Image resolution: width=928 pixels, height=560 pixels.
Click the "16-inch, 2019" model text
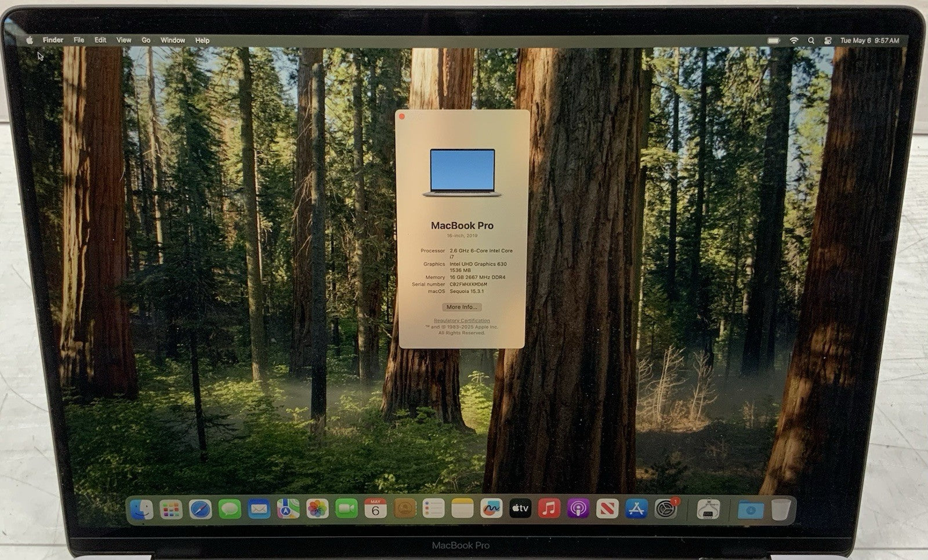(462, 236)
